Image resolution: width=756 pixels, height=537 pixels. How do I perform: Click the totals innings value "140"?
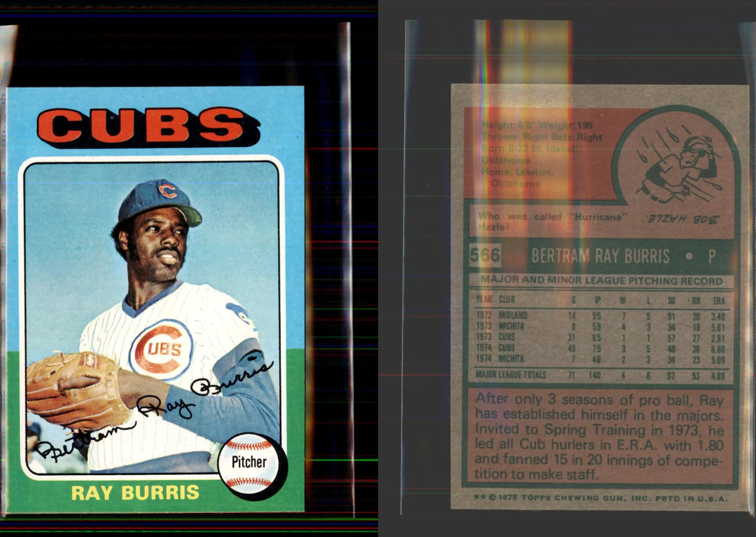click(x=595, y=375)
